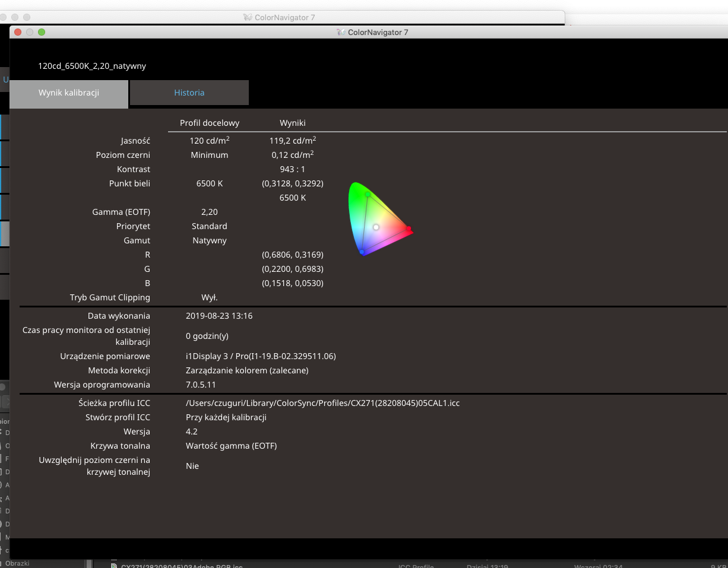Click the red primary point on gamut diagram
This screenshot has height=568, width=728.
[409, 229]
